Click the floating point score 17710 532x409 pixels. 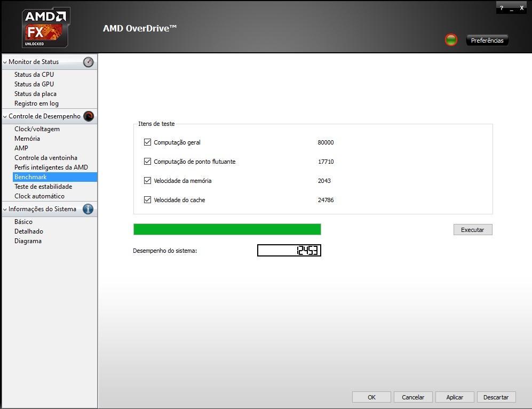tap(325, 162)
